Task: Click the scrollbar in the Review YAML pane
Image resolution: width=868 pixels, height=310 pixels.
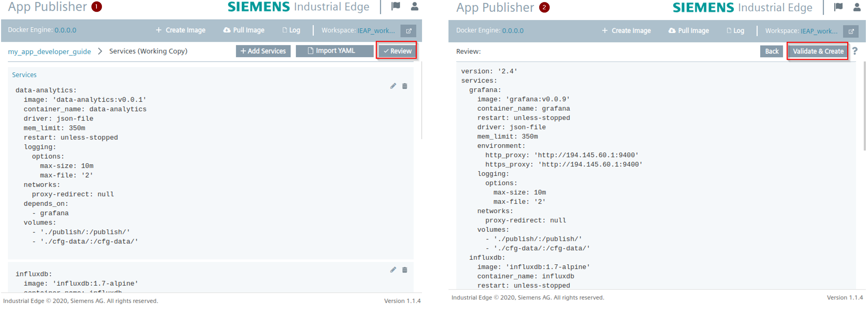Action: click(x=864, y=106)
